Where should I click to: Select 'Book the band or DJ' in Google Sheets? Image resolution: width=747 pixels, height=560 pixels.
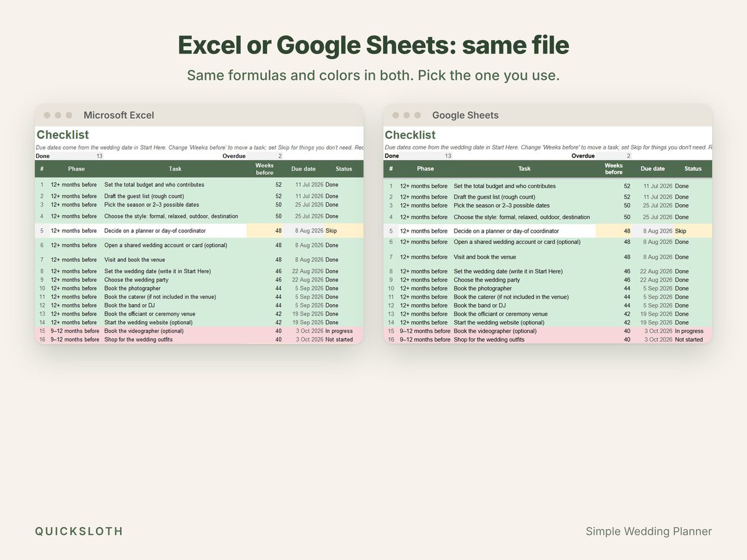(479, 306)
